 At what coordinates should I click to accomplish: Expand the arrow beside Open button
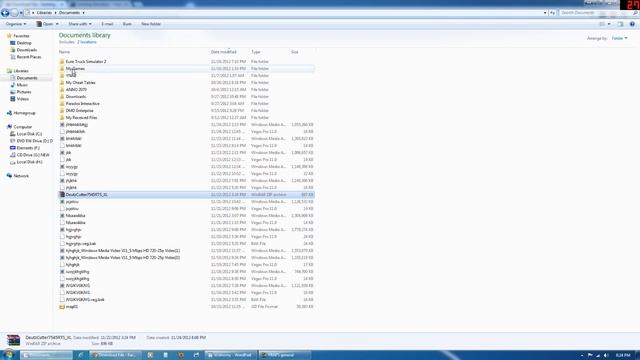pyautogui.click(x=57, y=24)
